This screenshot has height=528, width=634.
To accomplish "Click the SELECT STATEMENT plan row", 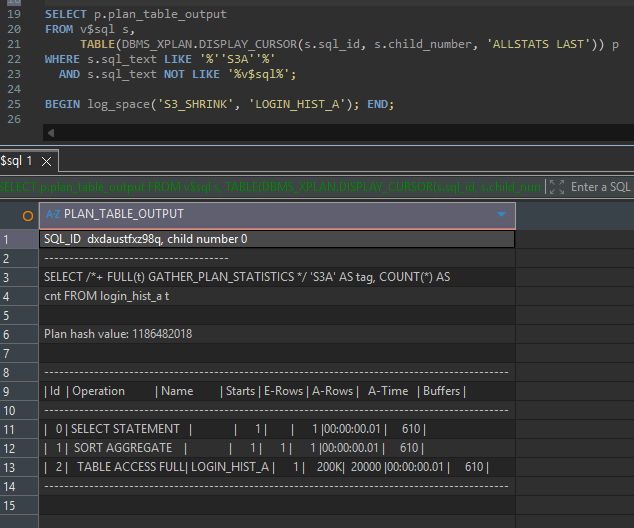I will (x=277, y=429).
